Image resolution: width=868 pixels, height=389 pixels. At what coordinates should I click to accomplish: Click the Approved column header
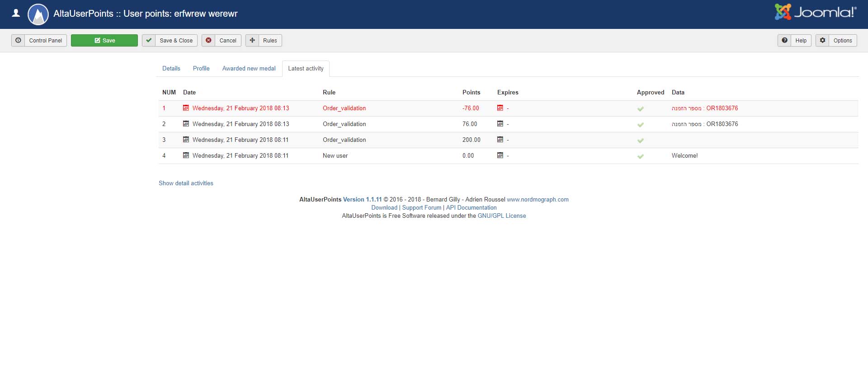[651, 92]
